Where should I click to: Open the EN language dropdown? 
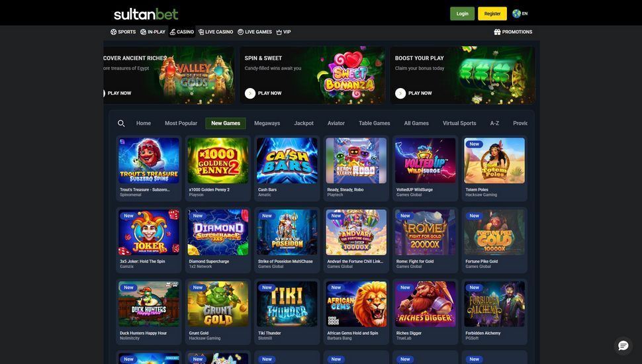tap(520, 13)
